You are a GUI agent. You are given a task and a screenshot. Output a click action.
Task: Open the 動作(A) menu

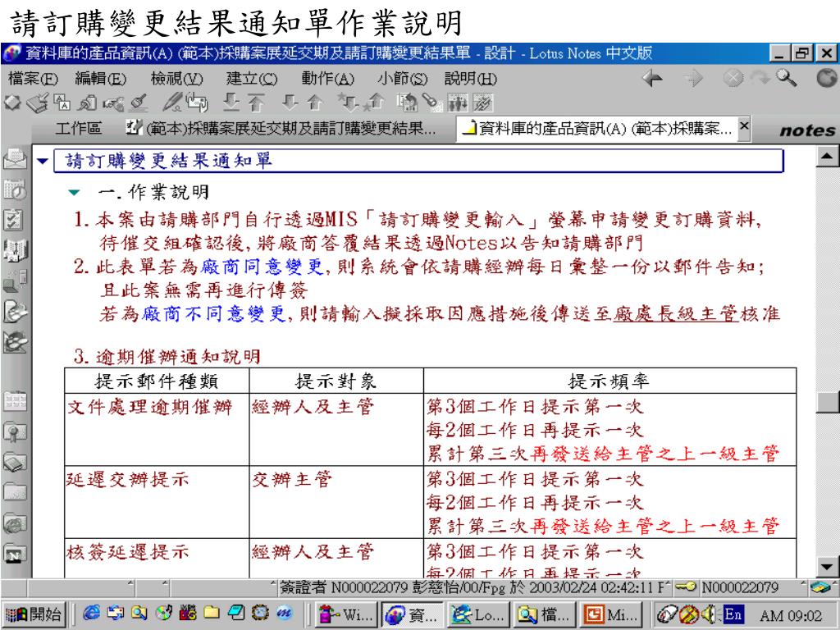328,79
